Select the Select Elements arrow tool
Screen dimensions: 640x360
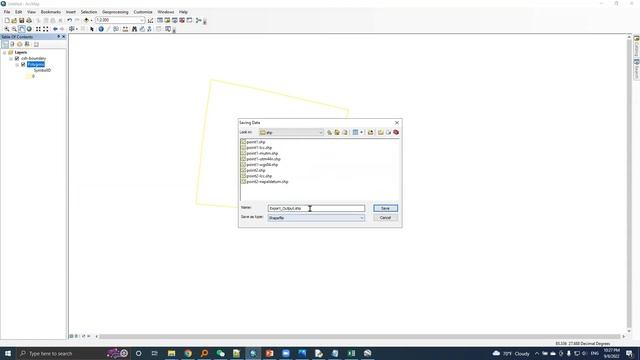(92, 29)
